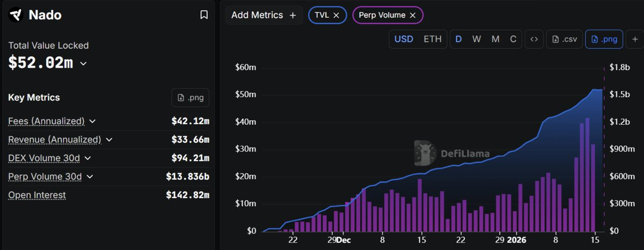Select the weekly W interval
644x250 pixels.
click(477, 39)
